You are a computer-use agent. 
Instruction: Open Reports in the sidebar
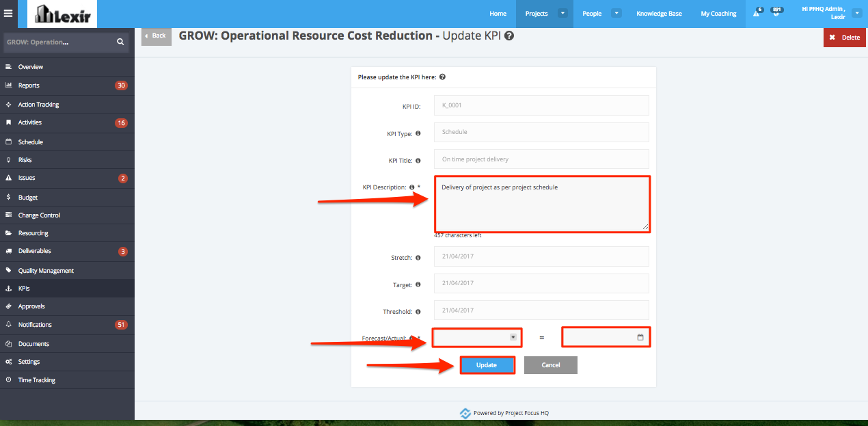coord(67,85)
